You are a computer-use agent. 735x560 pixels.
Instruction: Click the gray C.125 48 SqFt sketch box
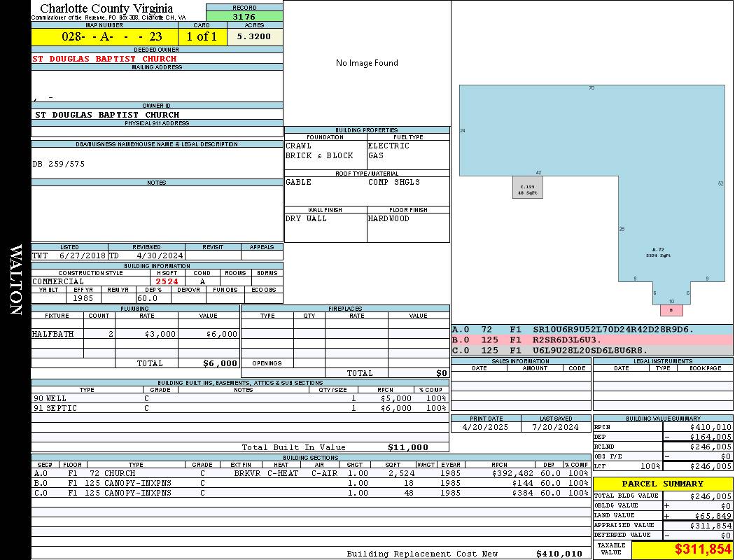pyautogui.click(x=528, y=188)
